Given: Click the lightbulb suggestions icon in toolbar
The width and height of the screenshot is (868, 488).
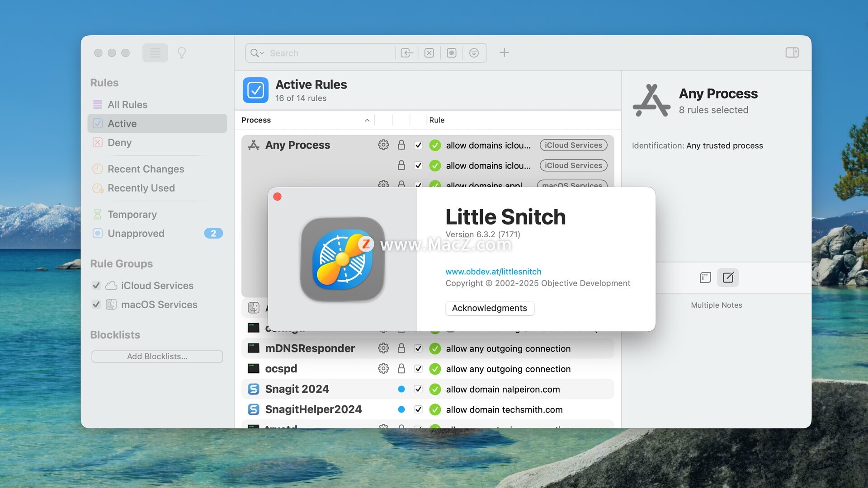Looking at the screenshot, I should (x=182, y=53).
